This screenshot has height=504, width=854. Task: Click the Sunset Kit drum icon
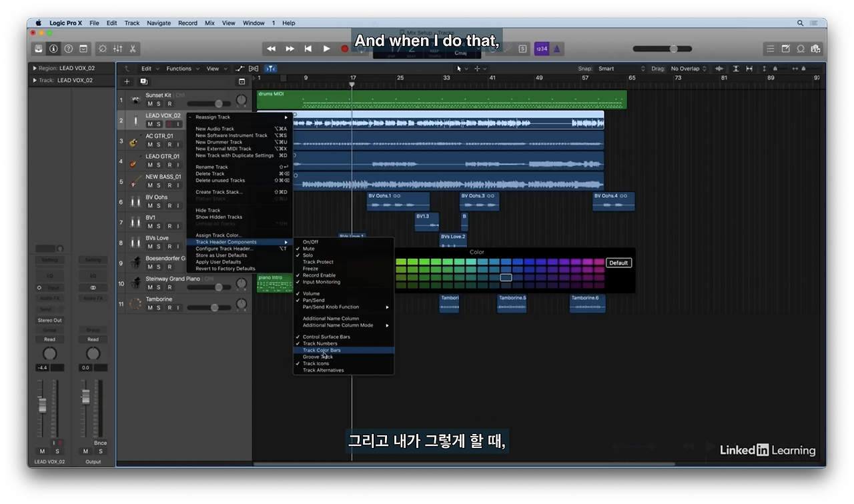[135, 100]
